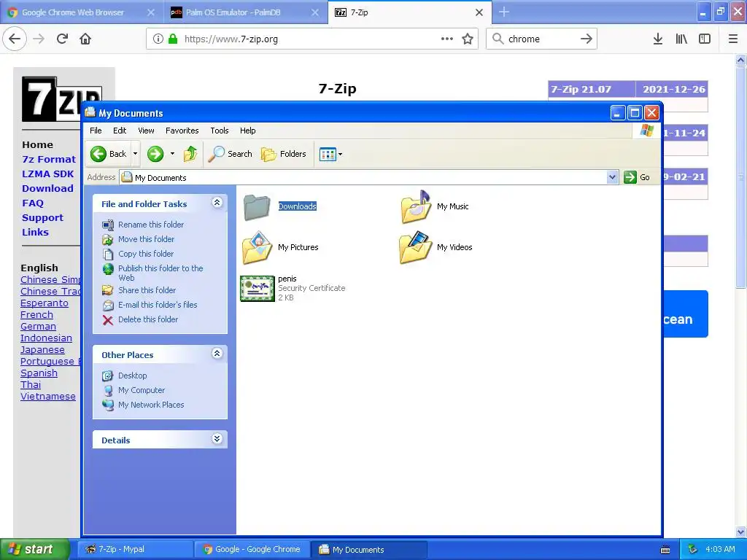Click E-mail this folder's files

[158, 305]
